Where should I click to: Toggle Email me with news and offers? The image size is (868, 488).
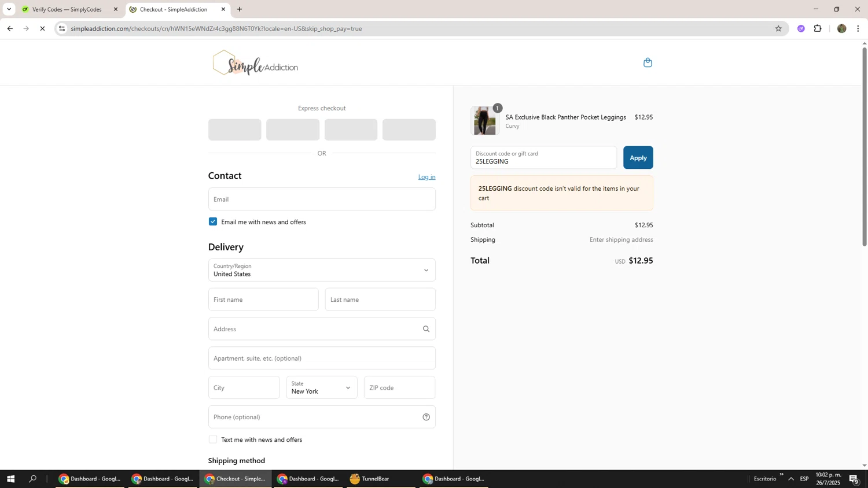tap(213, 221)
